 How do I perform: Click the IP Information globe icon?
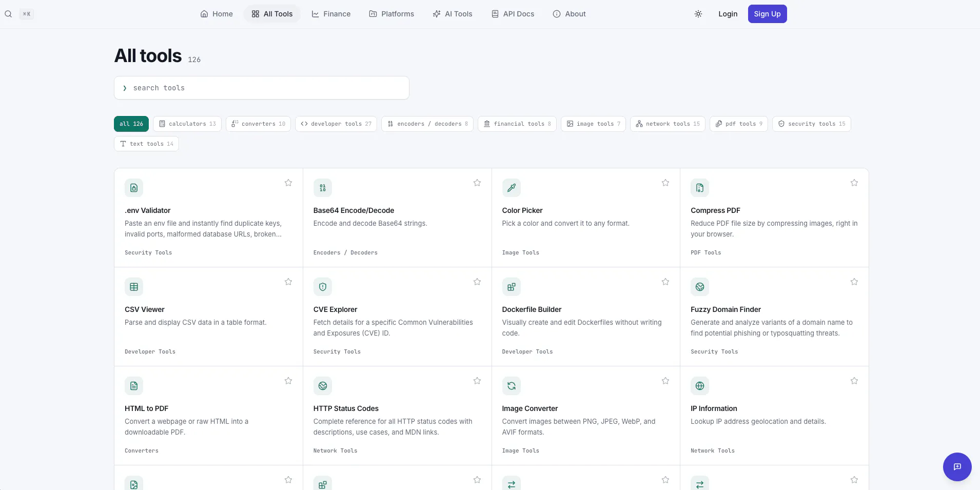tap(700, 386)
